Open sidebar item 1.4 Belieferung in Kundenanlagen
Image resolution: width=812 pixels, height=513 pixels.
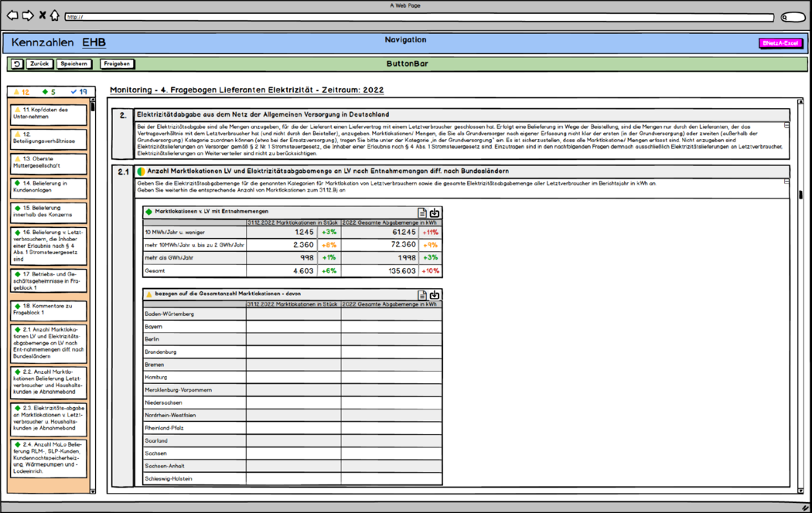[x=49, y=188]
